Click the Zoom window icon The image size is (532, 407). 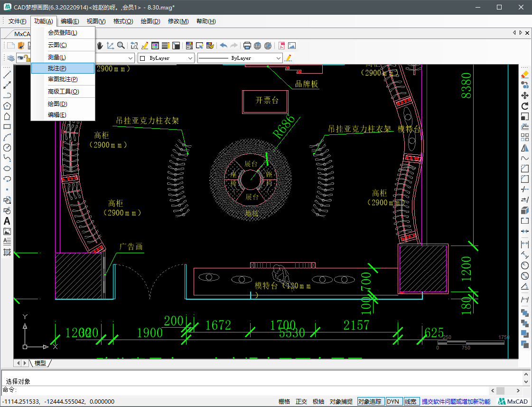coord(134,46)
